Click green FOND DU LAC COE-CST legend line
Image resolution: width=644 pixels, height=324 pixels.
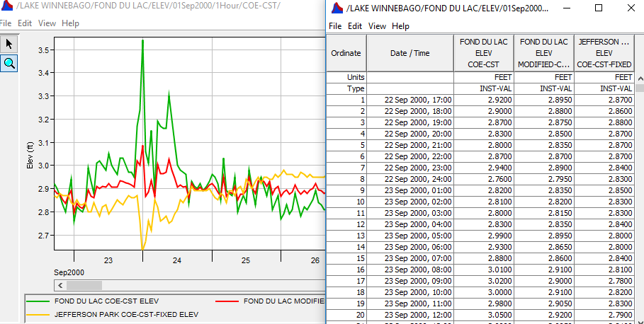click(x=40, y=301)
